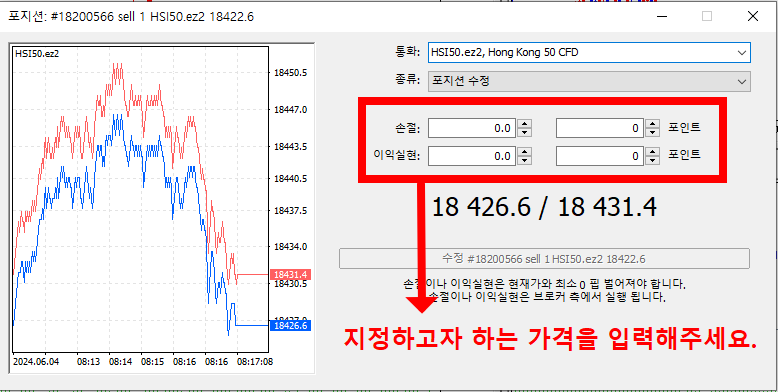Viewport: 778px width, 392px height.
Task: Click the 이익실현 label
Action: point(397,156)
